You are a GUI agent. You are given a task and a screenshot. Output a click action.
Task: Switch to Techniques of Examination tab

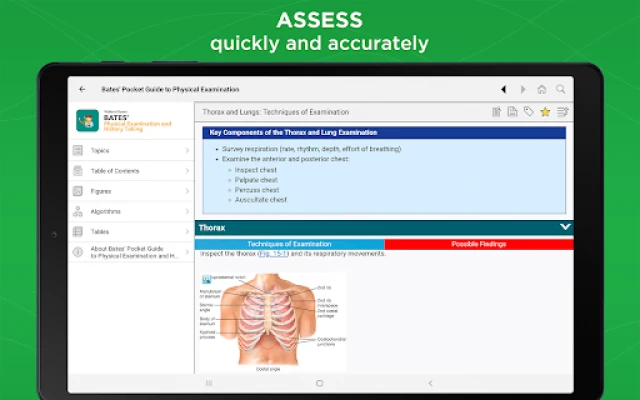[x=290, y=244]
